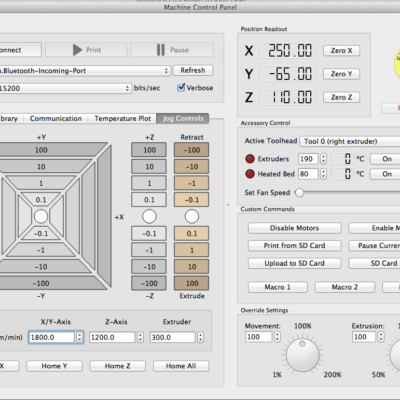Screen dimensions: 400x400
Task: Click the Zero X button
Action: 342,51
